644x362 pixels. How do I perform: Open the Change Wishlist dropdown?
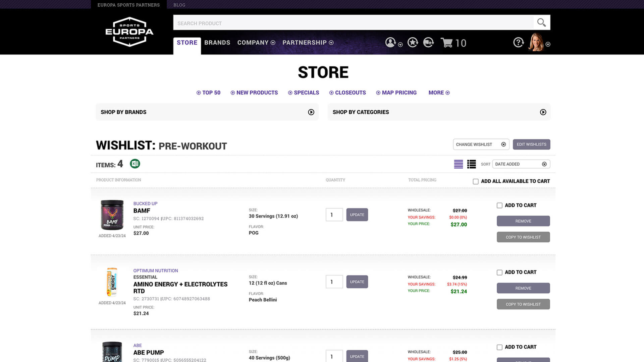(x=481, y=144)
